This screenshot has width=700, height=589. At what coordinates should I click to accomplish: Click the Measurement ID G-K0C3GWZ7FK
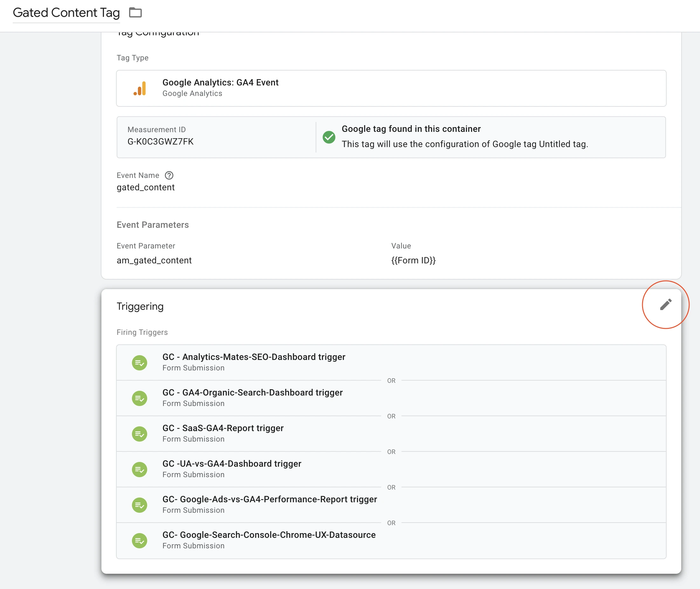[161, 142]
